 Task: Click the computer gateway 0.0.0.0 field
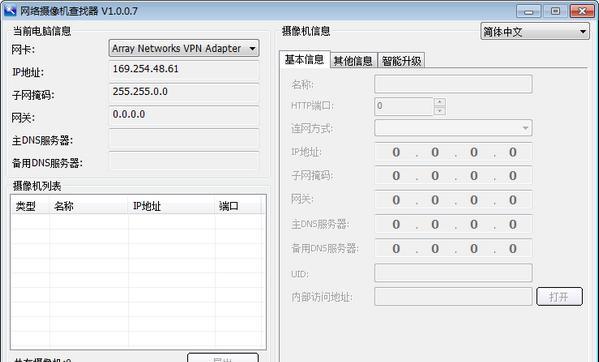pos(184,116)
